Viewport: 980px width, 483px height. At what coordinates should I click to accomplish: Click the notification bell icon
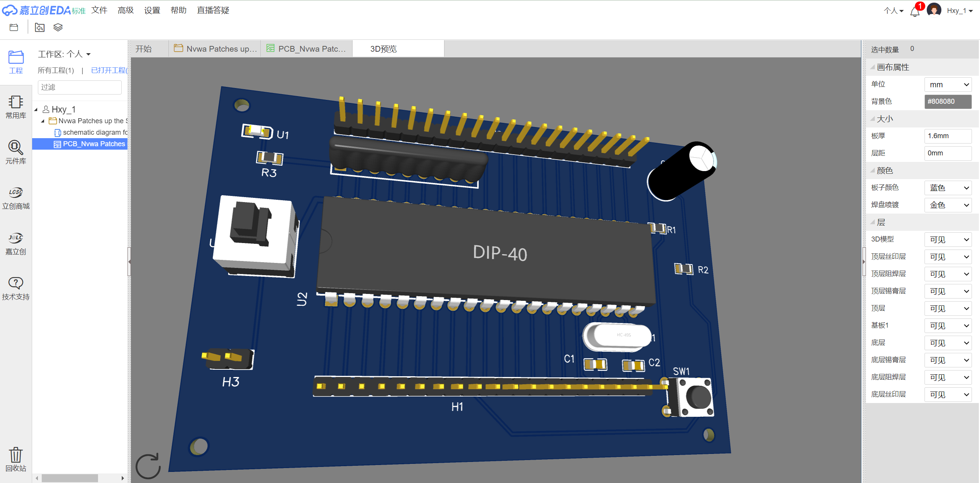(x=915, y=11)
